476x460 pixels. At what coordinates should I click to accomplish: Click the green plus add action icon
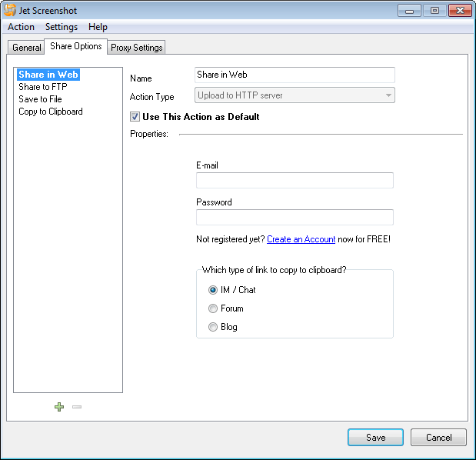[59, 407]
